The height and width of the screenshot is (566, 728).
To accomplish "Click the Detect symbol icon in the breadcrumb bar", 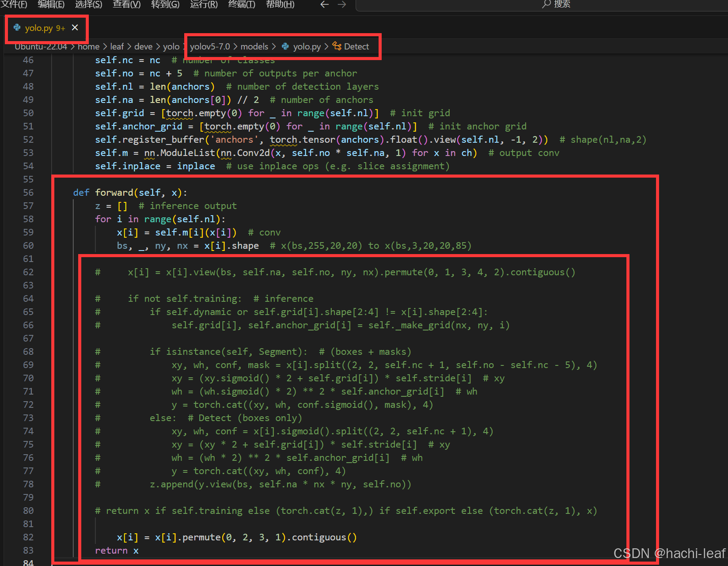I will pos(336,46).
